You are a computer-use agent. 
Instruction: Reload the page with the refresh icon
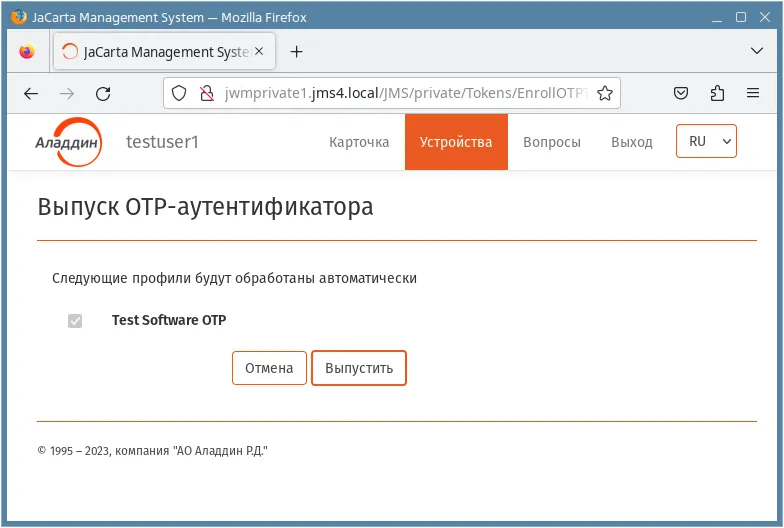click(103, 94)
